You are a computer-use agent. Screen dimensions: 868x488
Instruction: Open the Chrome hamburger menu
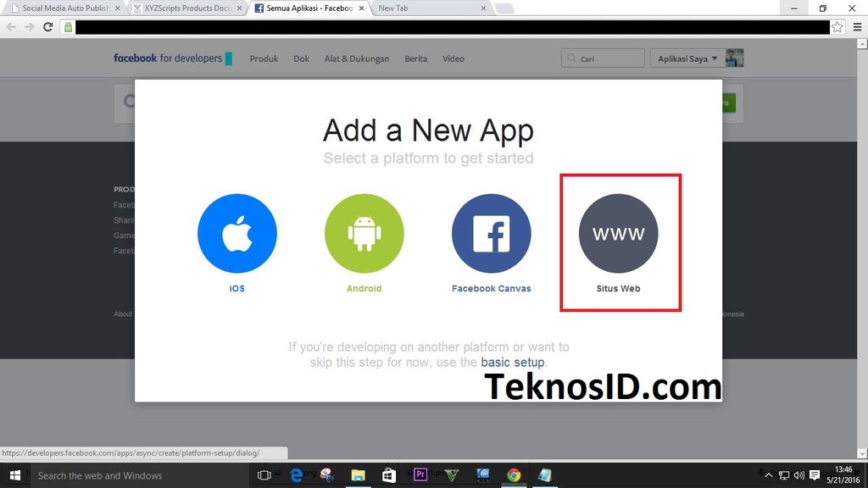857,26
